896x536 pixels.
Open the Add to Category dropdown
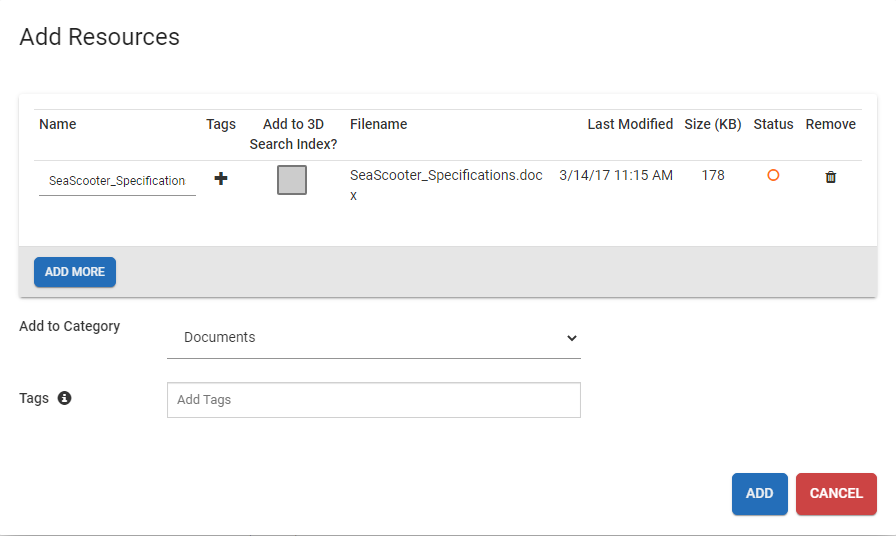[x=373, y=338]
